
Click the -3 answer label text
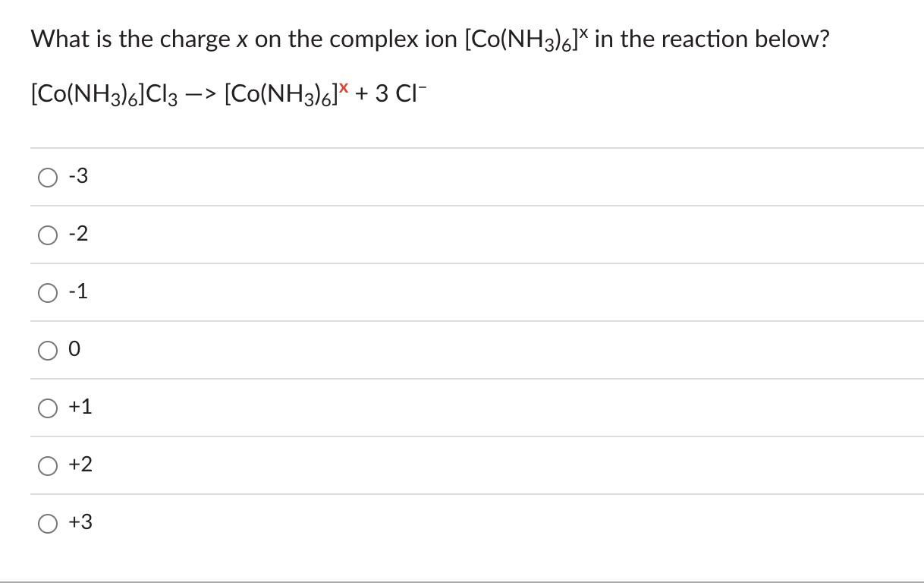pyautogui.click(x=78, y=176)
